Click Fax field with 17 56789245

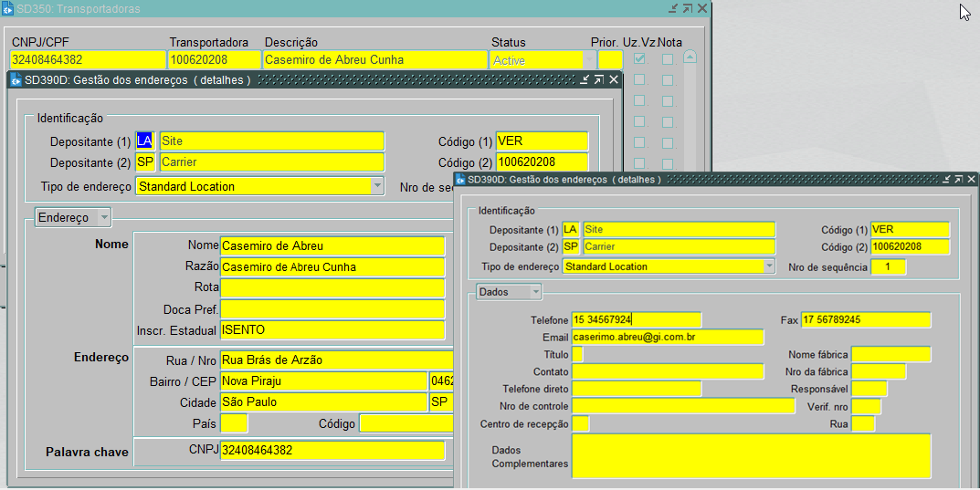tap(866, 319)
